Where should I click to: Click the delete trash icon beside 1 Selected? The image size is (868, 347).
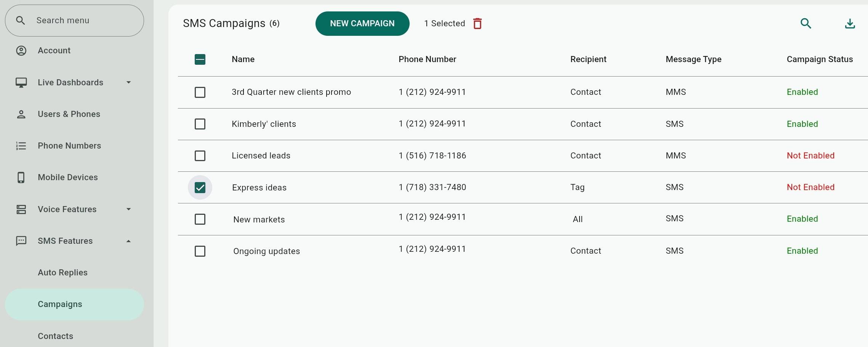(477, 24)
